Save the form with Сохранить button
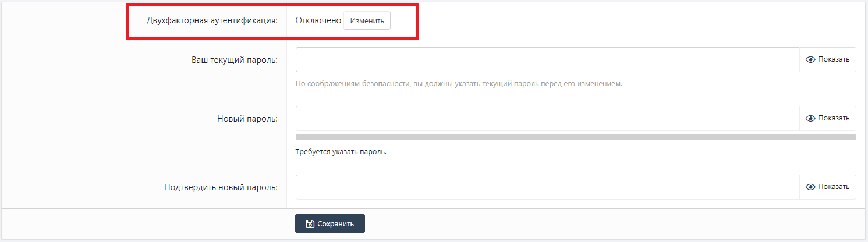The height and width of the screenshot is (242, 868). (330, 224)
